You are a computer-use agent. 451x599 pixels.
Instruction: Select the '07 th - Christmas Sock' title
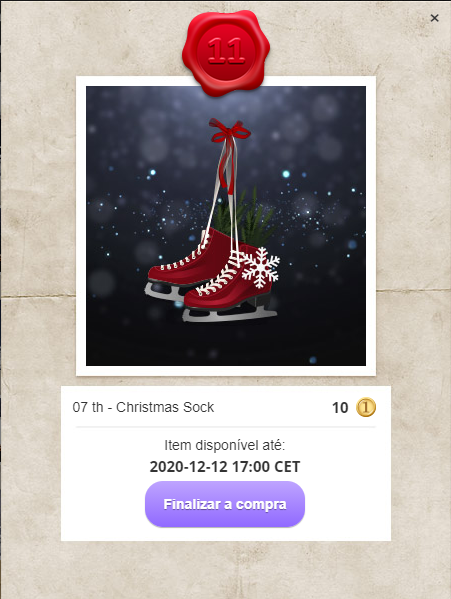143,407
